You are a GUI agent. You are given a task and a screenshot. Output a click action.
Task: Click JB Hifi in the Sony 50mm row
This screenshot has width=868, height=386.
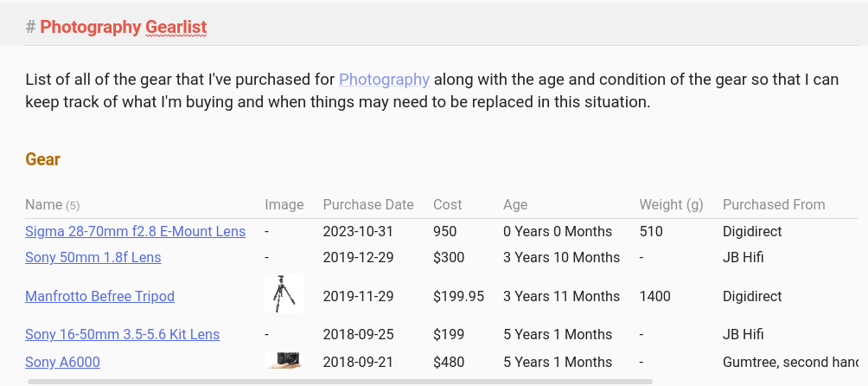(743, 258)
